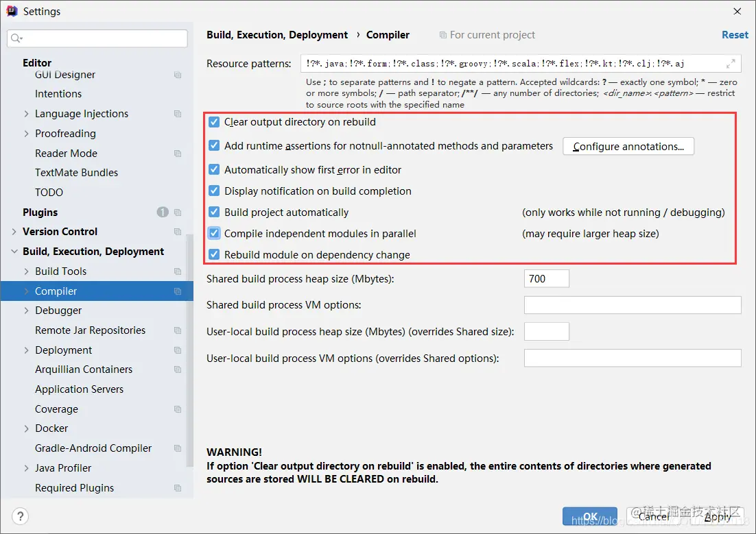Select Gradle-Android Compiler tree item
Screen dimensions: 756x534
pyautogui.click(x=93, y=448)
